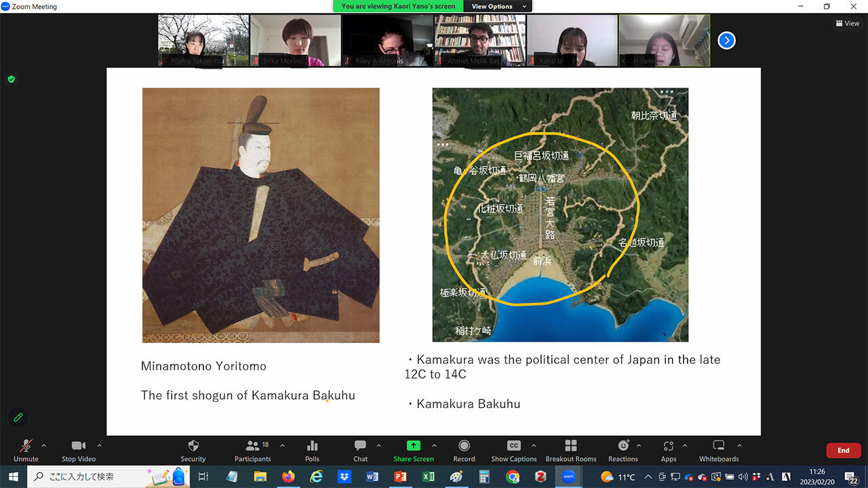
Task: Start recording with the Record button
Action: [x=465, y=451]
